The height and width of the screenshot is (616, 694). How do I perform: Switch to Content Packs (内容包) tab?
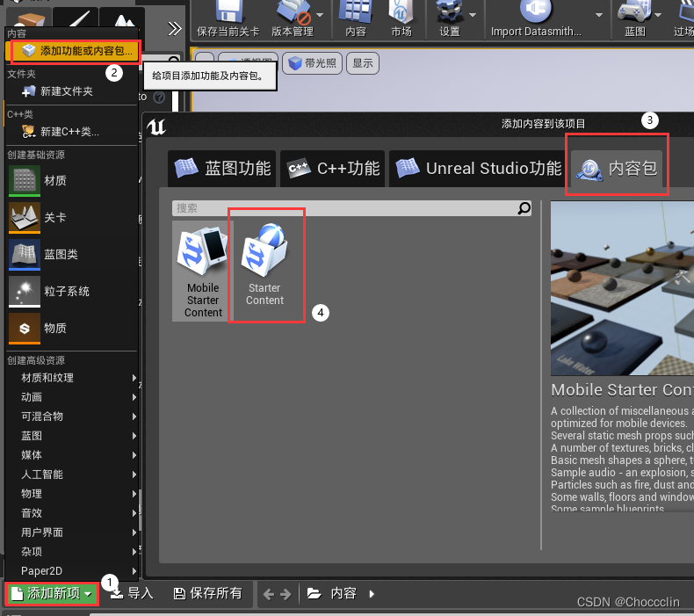(x=617, y=169)
